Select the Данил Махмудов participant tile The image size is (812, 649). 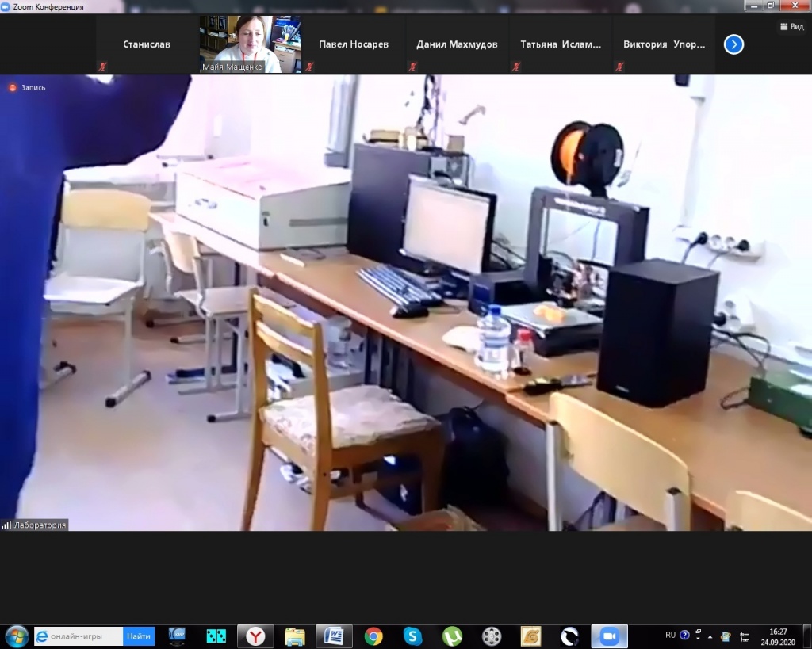pos(457,44)
